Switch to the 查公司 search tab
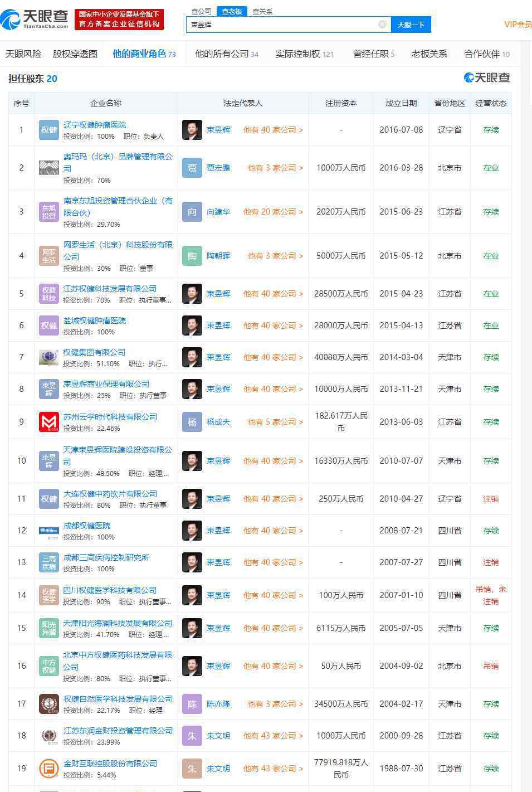The image size is (532, 792). [201, 11]
